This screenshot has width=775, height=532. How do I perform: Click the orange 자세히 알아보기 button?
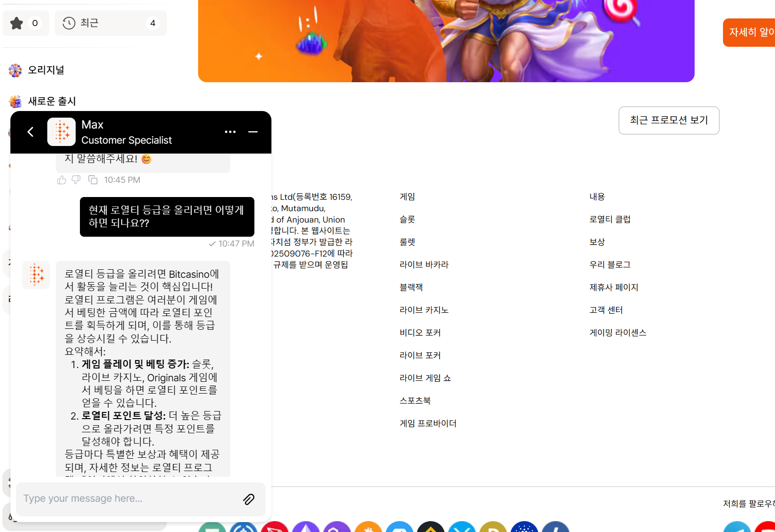click(x=749, y=33)
